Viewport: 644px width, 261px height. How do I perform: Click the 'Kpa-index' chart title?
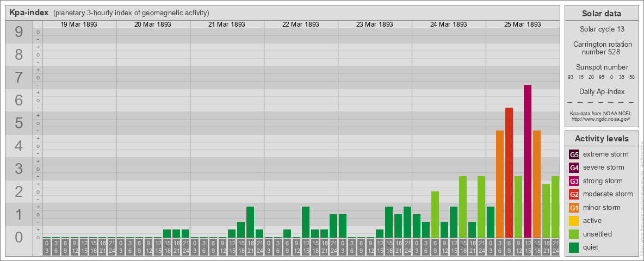coord(29,13)
